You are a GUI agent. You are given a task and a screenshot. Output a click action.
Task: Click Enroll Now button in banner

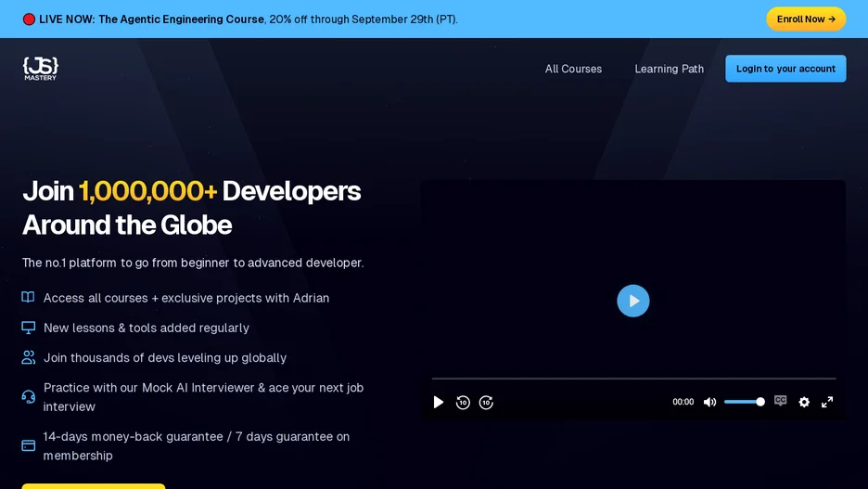point(806,19)
